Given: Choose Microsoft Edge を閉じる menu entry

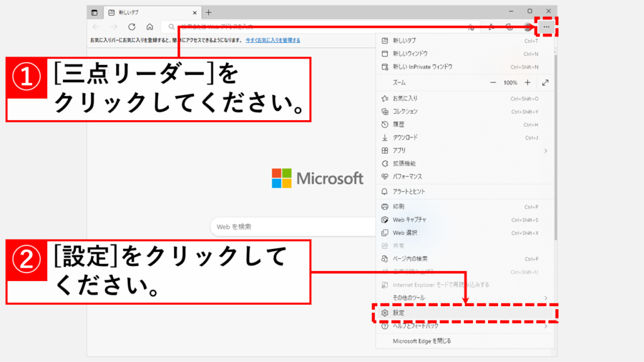Looking at the screenshot, I should coord(421,341).
